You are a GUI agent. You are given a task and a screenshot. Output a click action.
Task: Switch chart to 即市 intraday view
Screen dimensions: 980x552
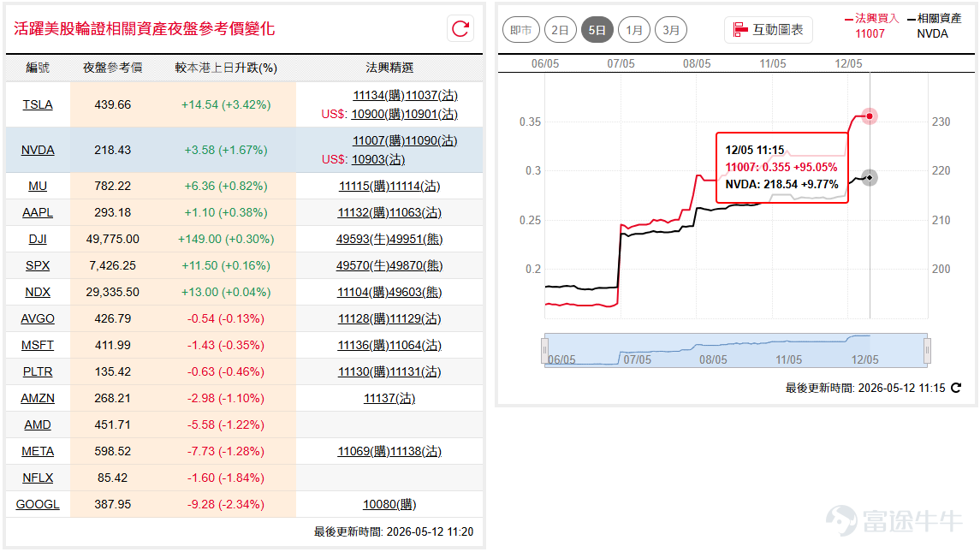(x=520, y=29)
